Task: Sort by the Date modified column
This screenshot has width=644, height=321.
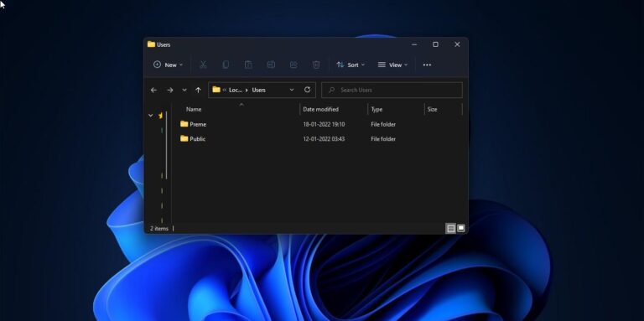Action: 321,109
